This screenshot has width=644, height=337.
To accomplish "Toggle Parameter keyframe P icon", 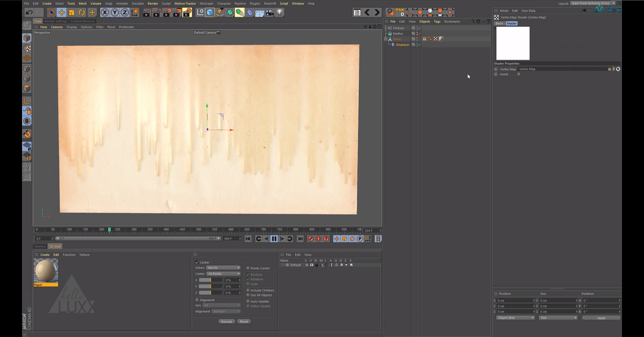I will pos(360,239).
